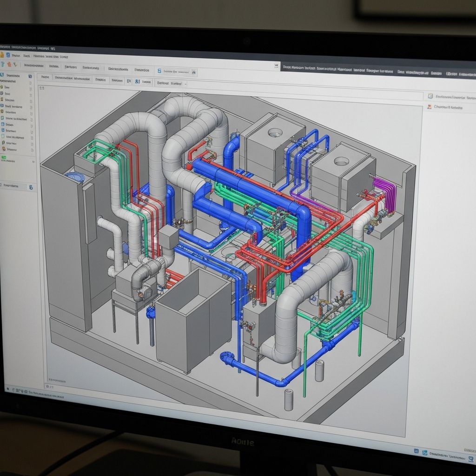476x476 pixels.
Task: Open the dropdown arrow above the viewport
Action: point(185,84)
